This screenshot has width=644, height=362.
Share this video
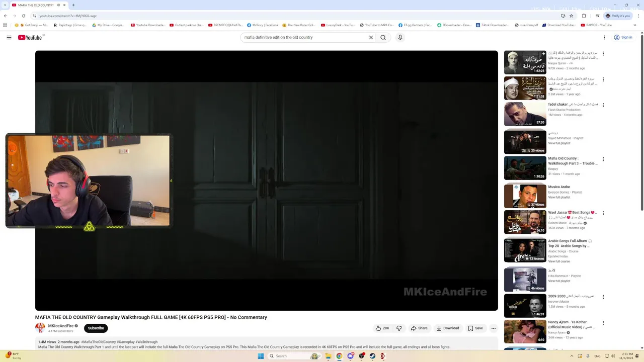tap(419, 328)
